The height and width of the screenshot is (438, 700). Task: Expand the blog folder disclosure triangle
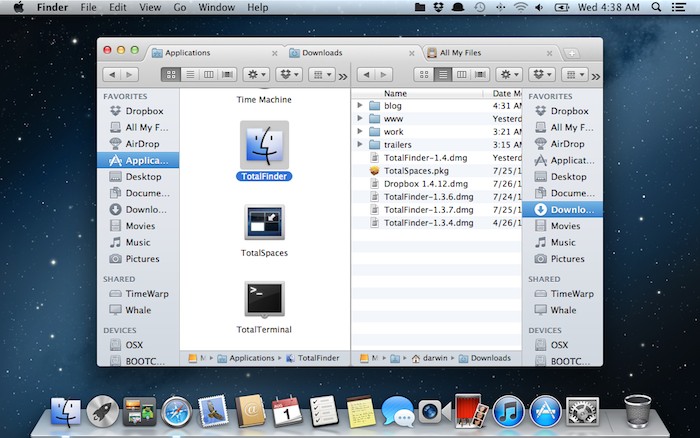tap(359, 106)
